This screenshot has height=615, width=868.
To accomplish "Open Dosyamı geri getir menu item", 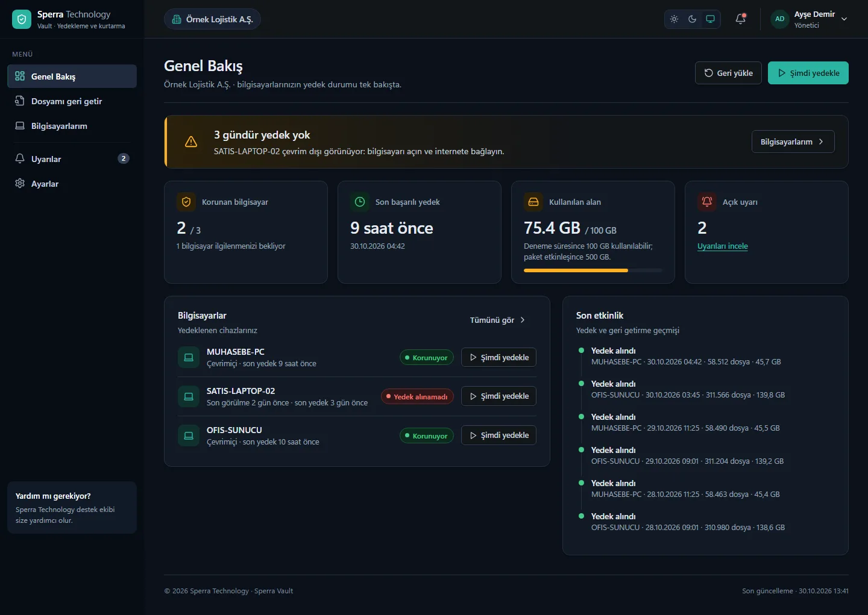I will pos(72,101).
